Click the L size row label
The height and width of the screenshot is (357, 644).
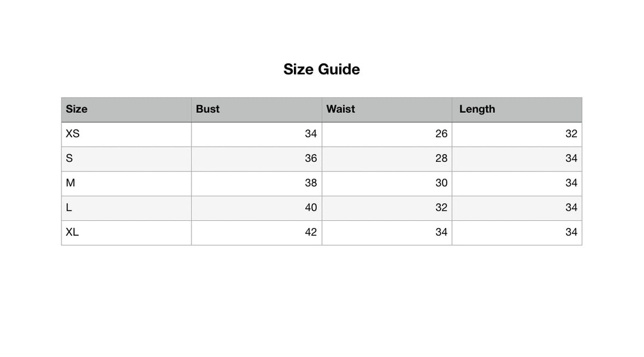(x=69, y=207)
